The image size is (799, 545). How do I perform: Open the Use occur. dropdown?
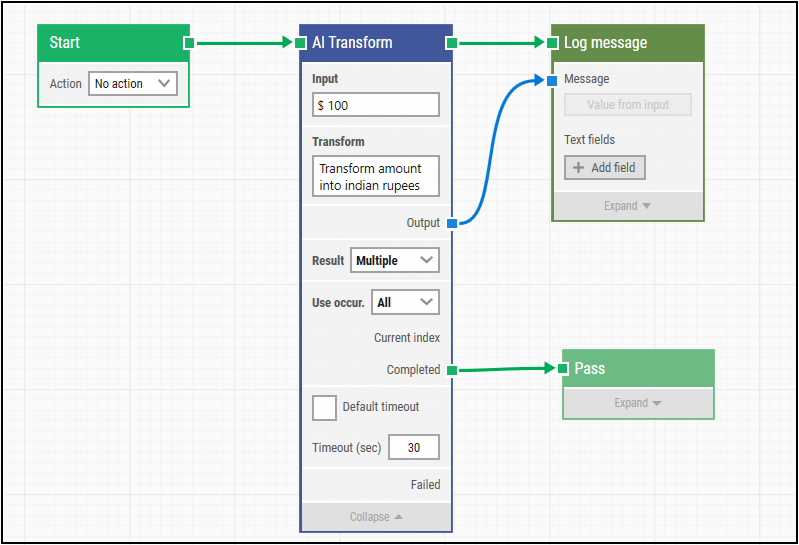[x=405, y=302]
